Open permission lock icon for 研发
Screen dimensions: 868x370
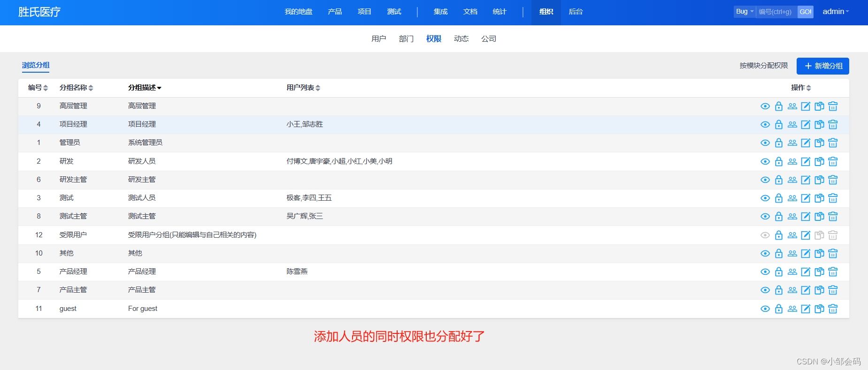coord(779,162)
